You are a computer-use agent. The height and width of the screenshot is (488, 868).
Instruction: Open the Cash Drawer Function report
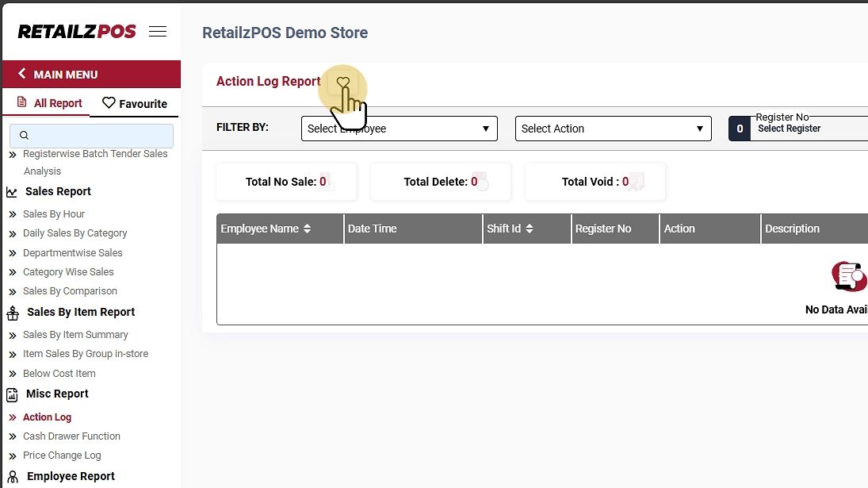click(71, 436)
